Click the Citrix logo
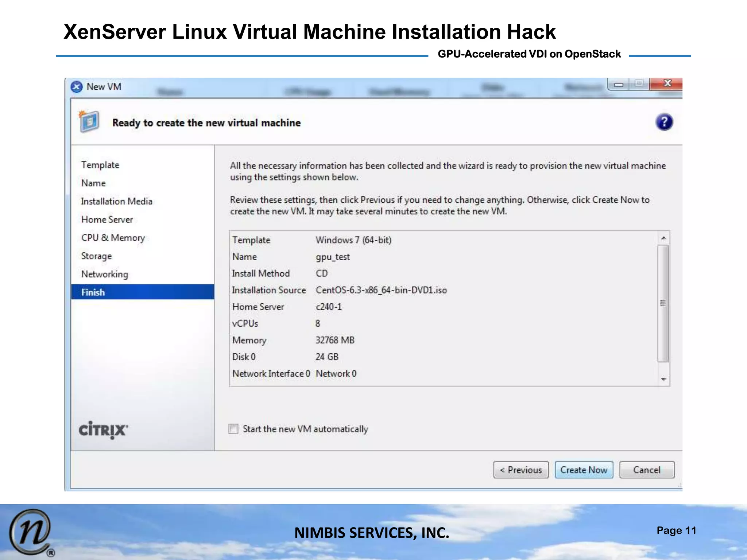 [x=104, y=430]
